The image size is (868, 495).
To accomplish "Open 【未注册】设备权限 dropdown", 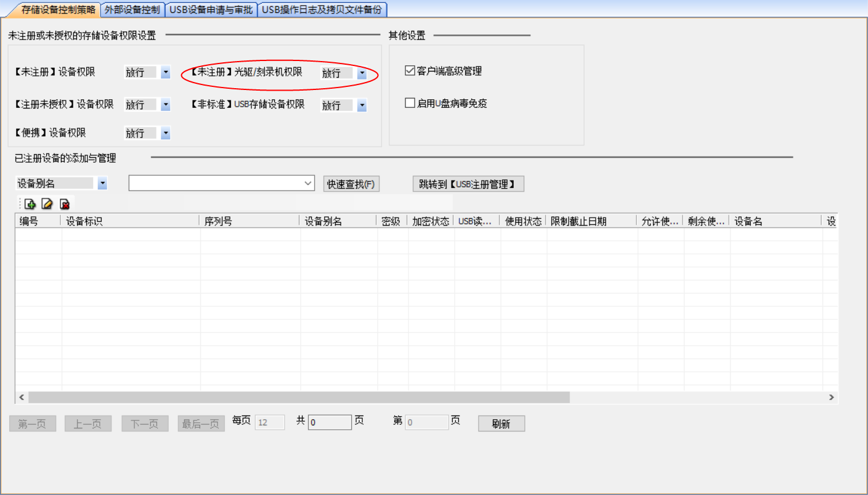I will (x=165, y=72).
